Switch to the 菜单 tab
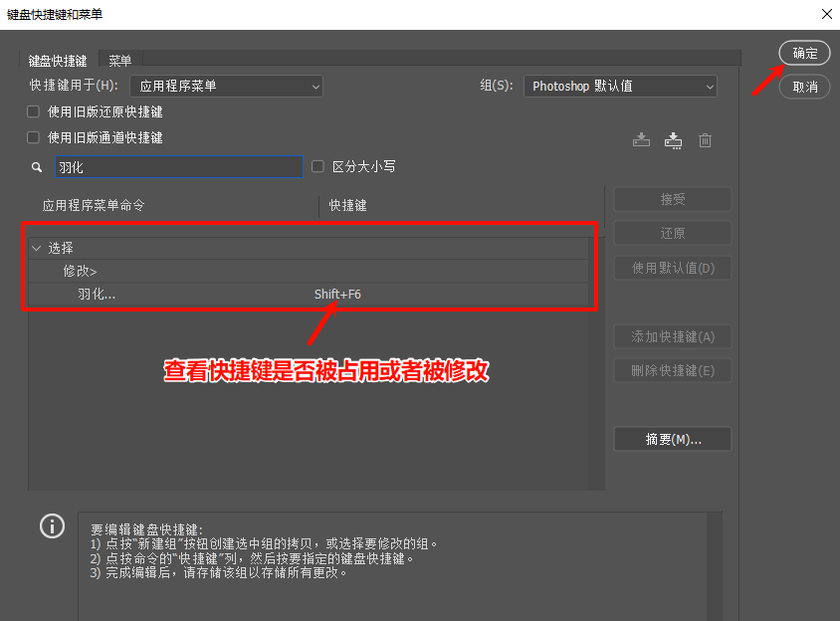 click(x=120, y=60)
